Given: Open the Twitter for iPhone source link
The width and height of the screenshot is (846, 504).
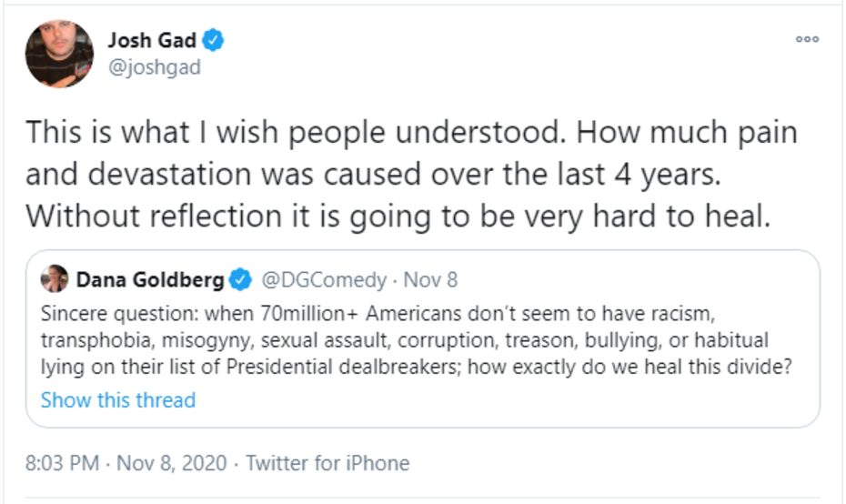Looking at the screenshot, I should [327, 463].
